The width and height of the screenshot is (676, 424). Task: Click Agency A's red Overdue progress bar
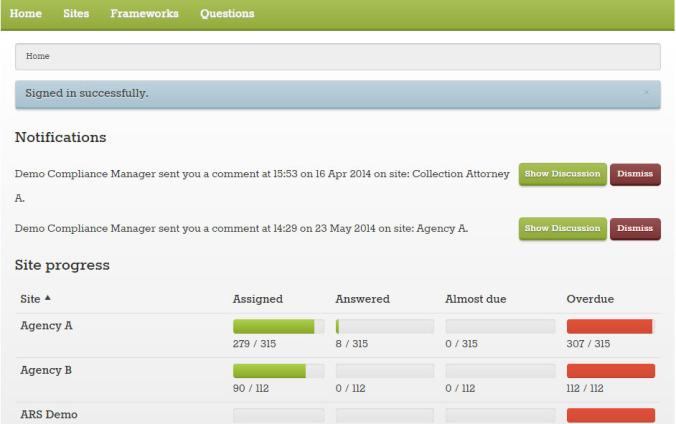pos(610,326)
